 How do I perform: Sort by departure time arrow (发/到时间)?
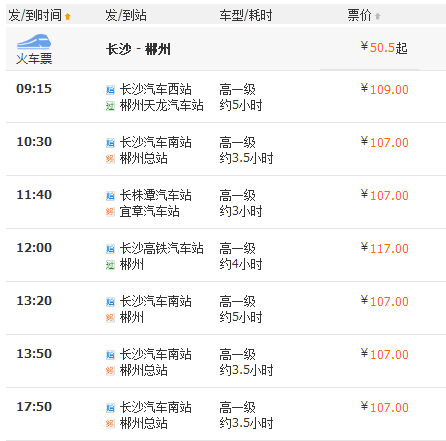68,16
